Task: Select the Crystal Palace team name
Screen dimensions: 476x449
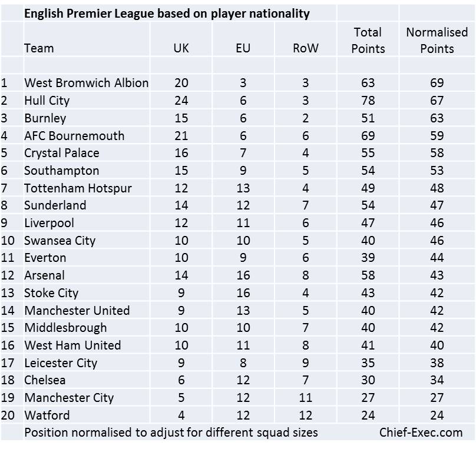Action: point(61,153)
